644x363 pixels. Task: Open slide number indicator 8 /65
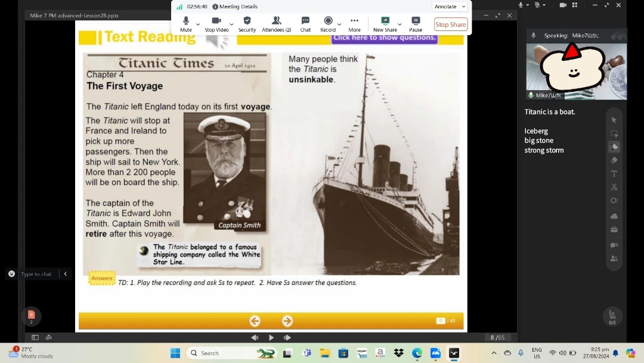click(497, 337)
